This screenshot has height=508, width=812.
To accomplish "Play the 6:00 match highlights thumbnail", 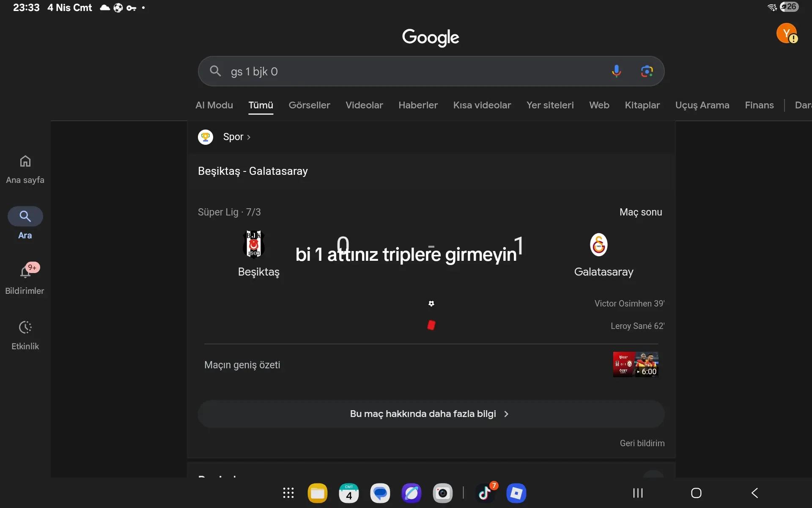I will pos(636,364).
